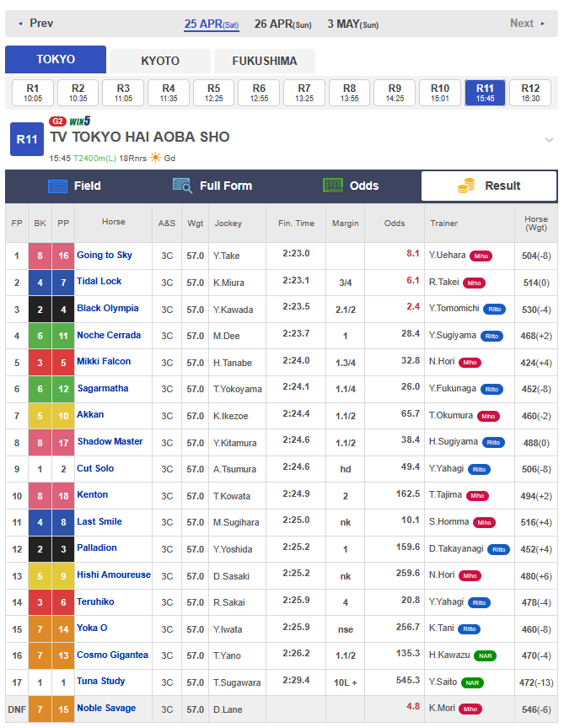Click the Ritto badge next to Y.Tomomichi
The image size is (564, 728).
pyautogui.click(x=494, y=310)
